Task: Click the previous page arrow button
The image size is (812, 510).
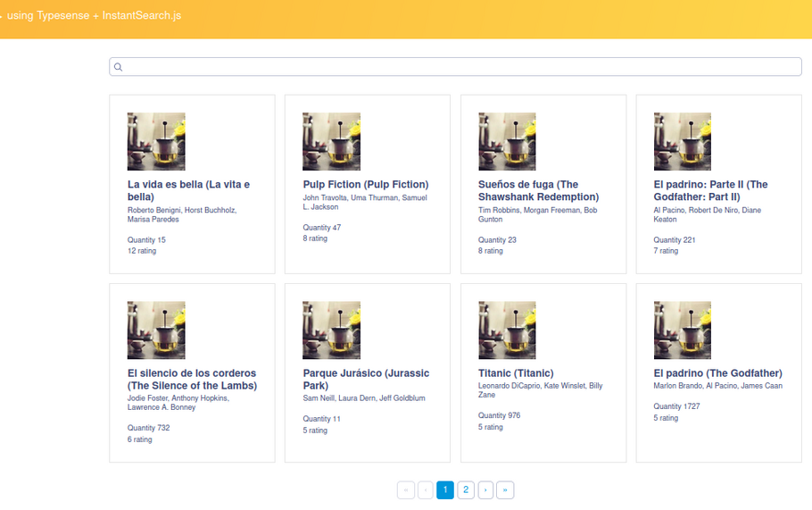Action: (x=426, y=489)
